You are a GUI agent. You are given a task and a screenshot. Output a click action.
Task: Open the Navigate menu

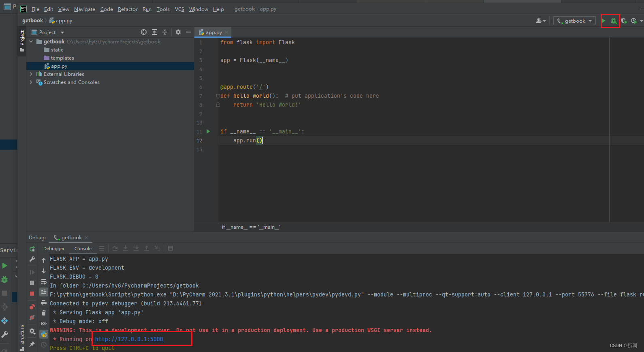[x=85, y=9]
